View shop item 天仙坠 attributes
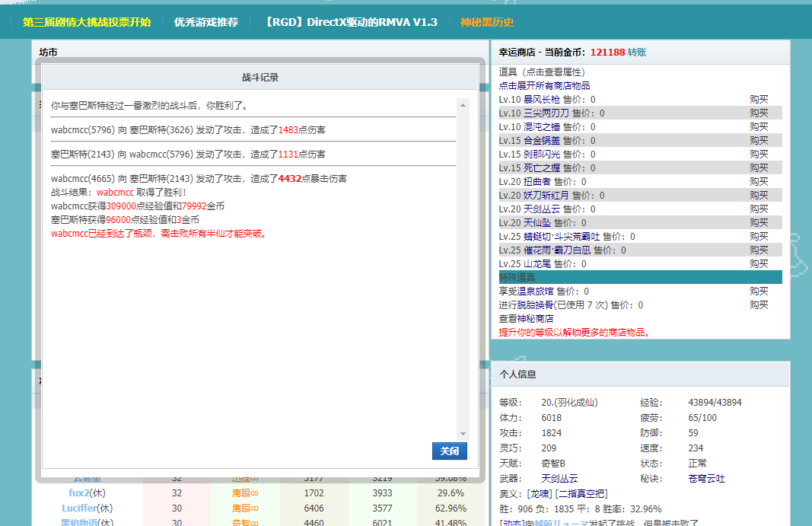Screen dimensions: 812x526 click(537, 223)
